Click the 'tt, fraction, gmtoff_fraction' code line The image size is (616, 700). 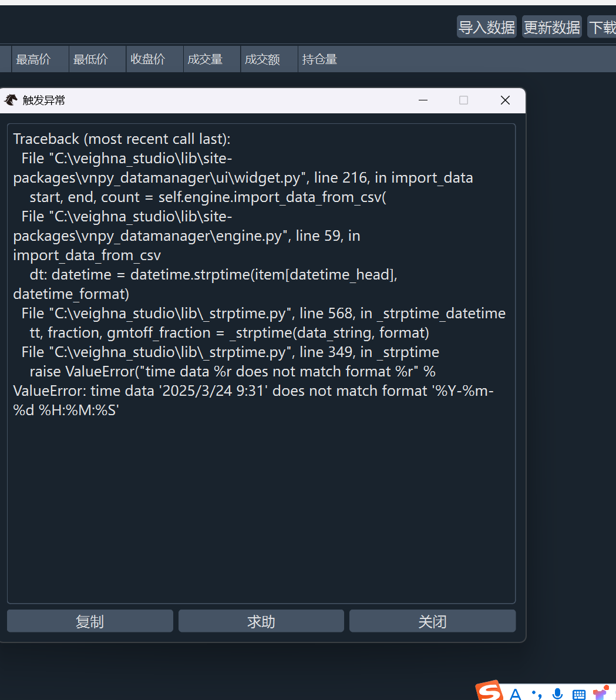coord(230,332)
